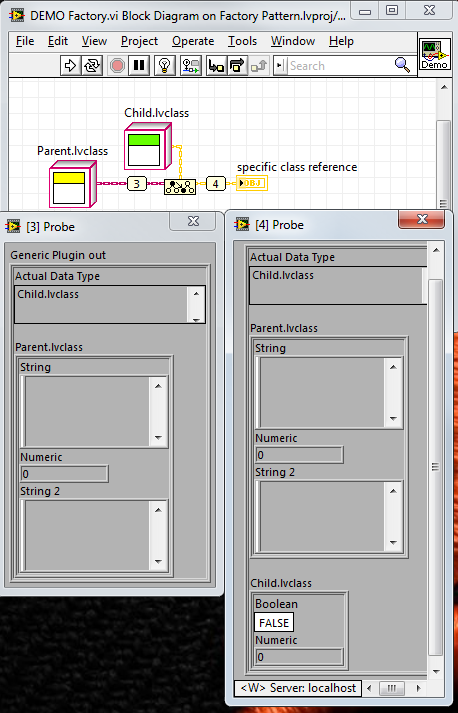Click String scrollbar up arrow in Probe 3
This screenshot has height=713, width=458.
[x=158, y=386]
